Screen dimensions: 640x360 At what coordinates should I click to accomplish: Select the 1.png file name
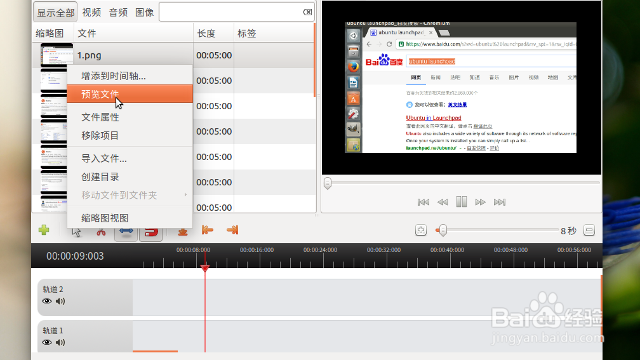89,55
